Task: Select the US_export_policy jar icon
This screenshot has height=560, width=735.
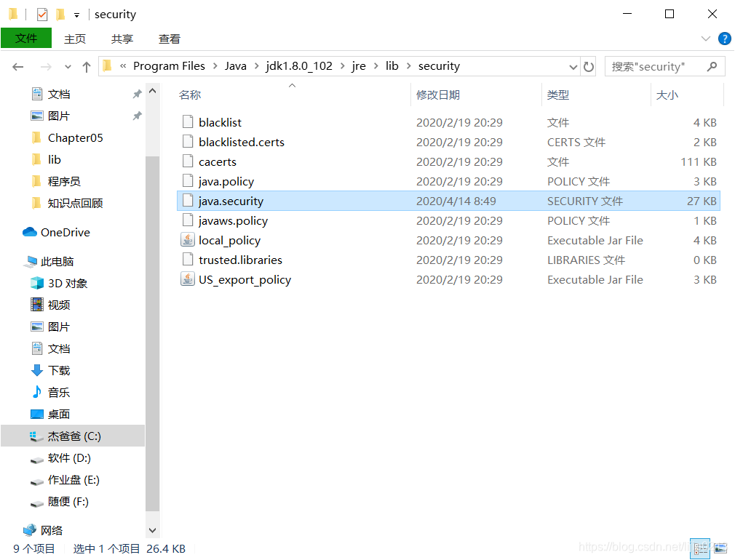Action: (x=188, y=279)
